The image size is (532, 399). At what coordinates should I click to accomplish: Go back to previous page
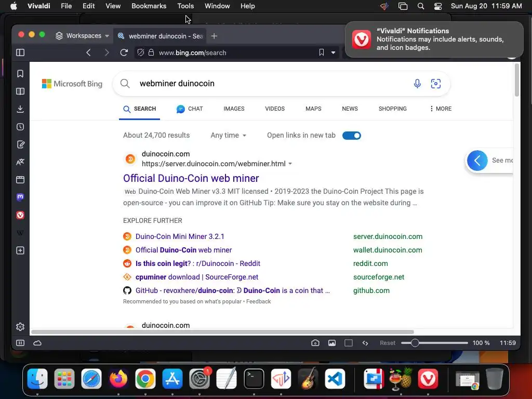click(88, 52)
